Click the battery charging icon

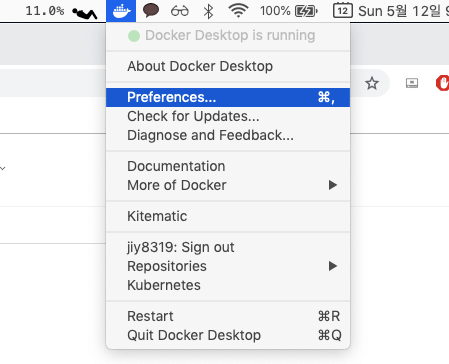point(306,12)
